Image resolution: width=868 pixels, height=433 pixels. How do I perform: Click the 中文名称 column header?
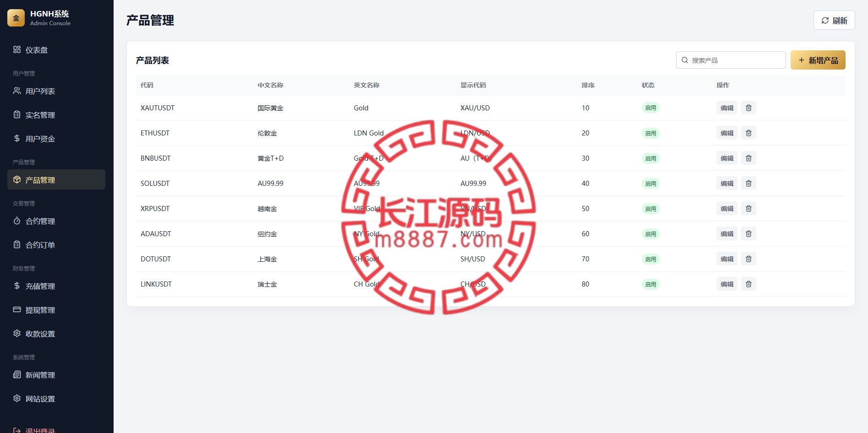[270, 85]
